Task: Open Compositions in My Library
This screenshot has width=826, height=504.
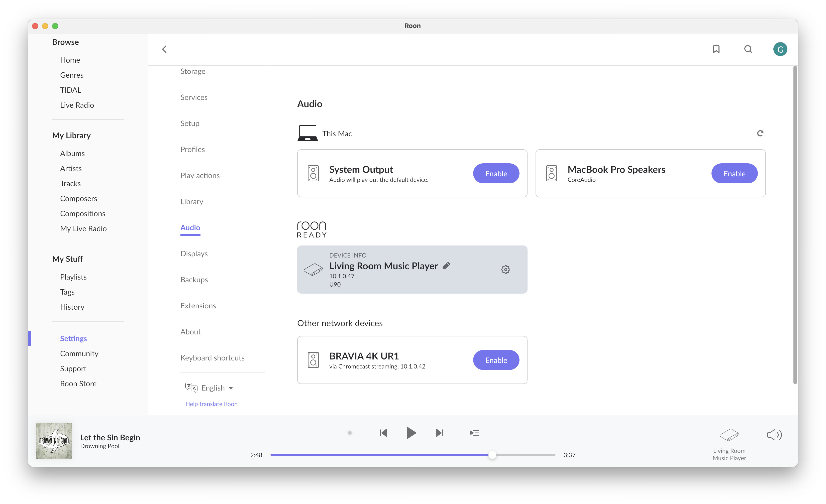Action: click(x=82, y=214)
